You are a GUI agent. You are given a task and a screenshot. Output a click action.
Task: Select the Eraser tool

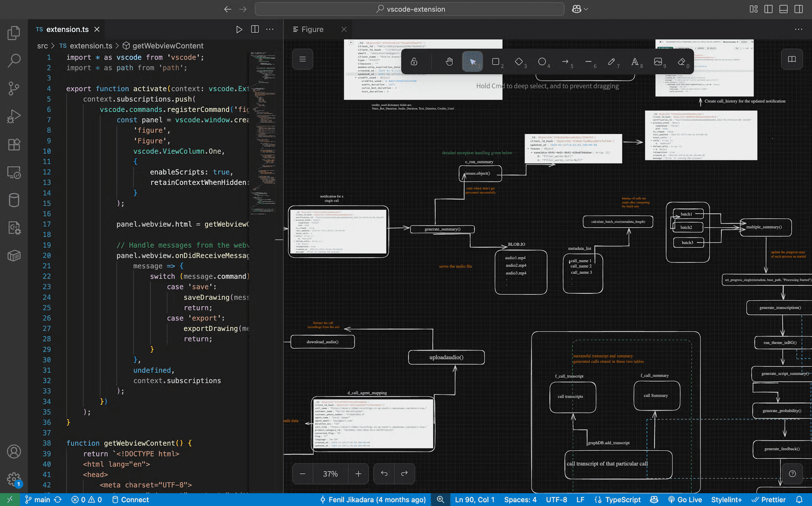[x=681, y=62]
